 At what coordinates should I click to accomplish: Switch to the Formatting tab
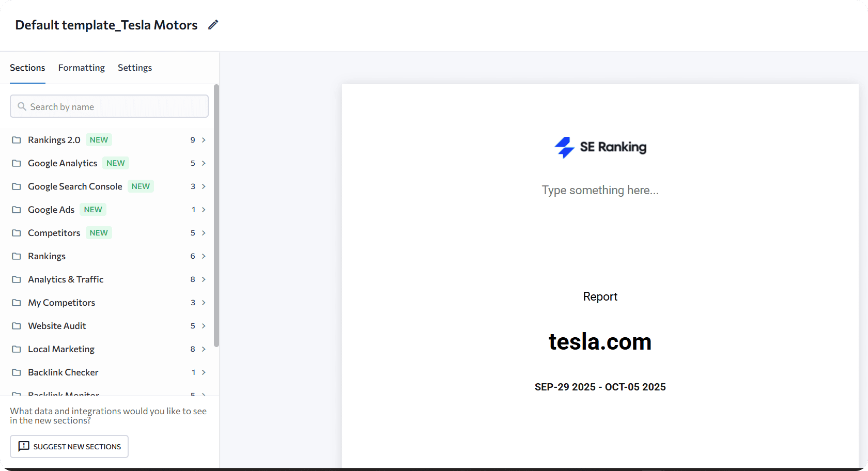pyautogui.click(x=81, y=68)
